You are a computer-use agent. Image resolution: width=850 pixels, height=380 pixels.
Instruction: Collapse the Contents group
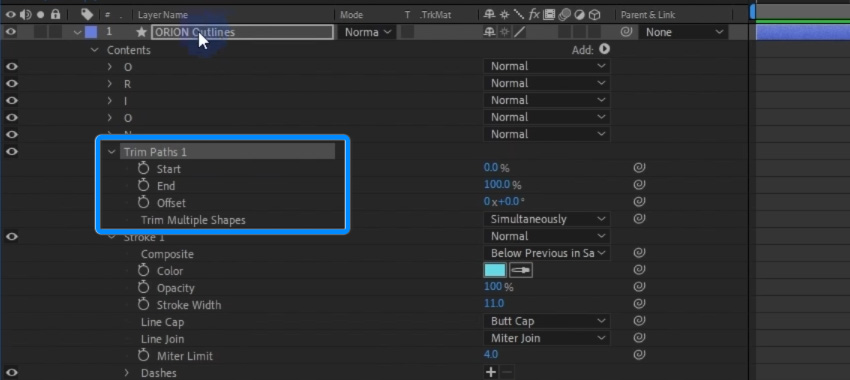(x=95, y=50)
